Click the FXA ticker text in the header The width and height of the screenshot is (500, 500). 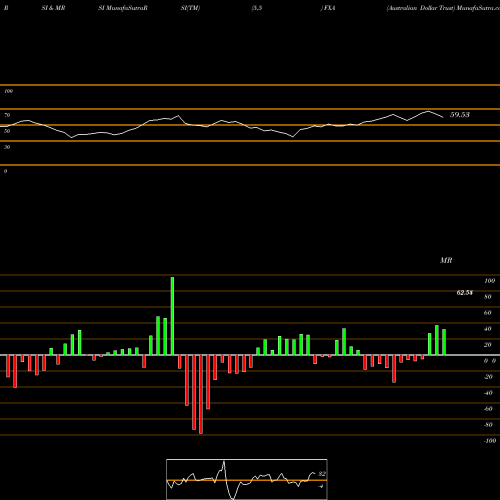329,8
